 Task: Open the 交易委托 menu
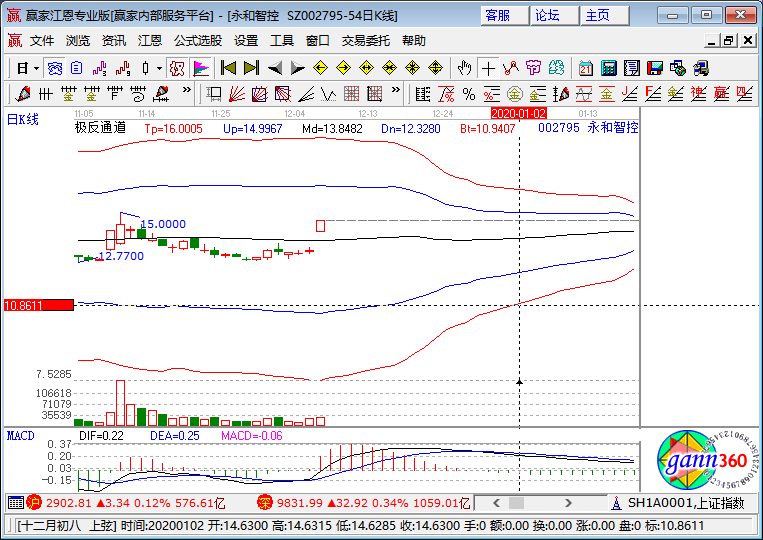(x=365, y=41)
